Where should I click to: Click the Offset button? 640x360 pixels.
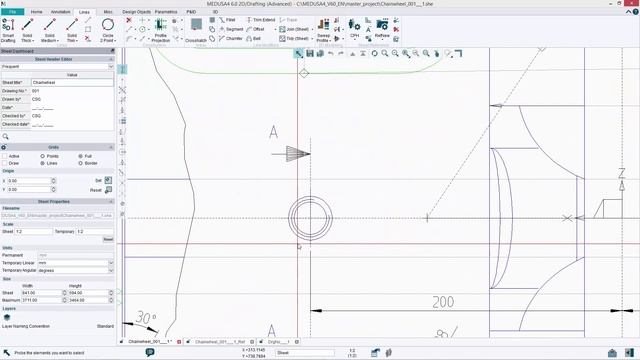pos(255,29)
